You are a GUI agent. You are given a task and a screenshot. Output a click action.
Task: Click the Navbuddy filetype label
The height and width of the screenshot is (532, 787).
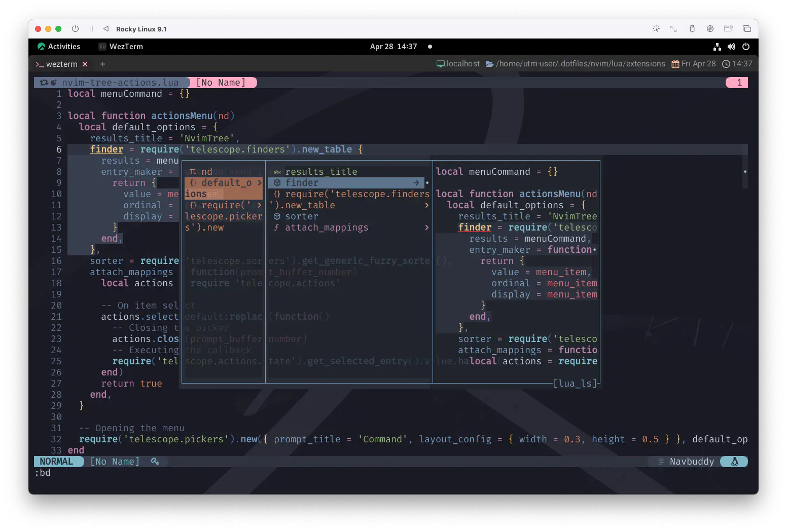(x=692, y=462)
